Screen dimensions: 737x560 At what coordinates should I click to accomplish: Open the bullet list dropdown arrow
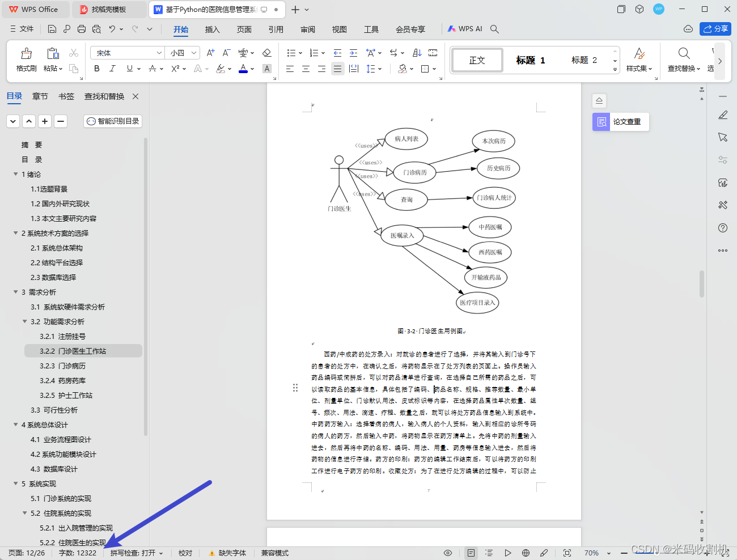point(300,53)
